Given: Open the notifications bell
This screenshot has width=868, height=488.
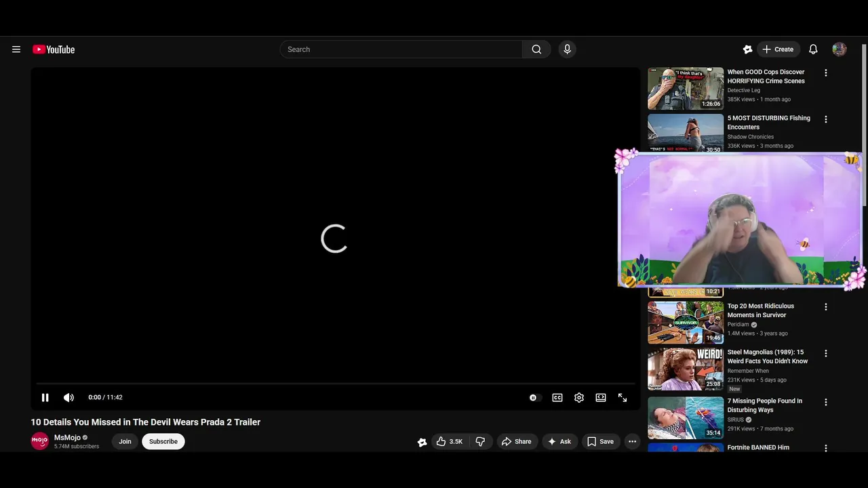Looking at the screenshot, I should pyautogui.click(x=813, y=49).
